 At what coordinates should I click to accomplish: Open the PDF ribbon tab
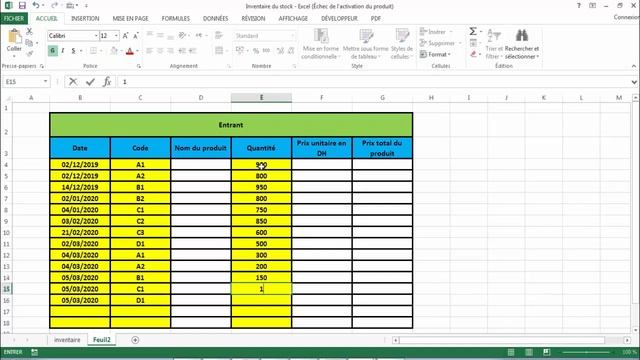click(x=376, y=18)
